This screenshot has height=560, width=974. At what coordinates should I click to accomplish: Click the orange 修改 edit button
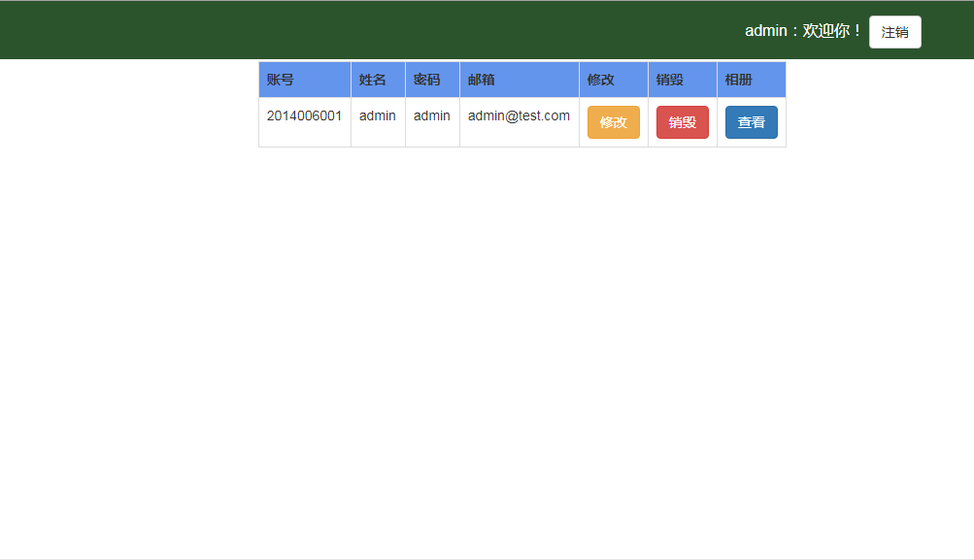613,122
